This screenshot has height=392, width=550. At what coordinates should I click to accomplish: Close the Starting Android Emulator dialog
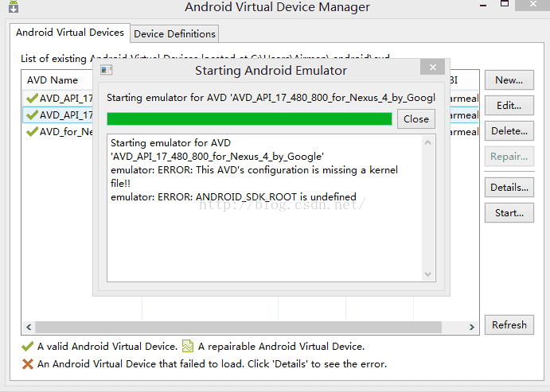coord(432,67)
